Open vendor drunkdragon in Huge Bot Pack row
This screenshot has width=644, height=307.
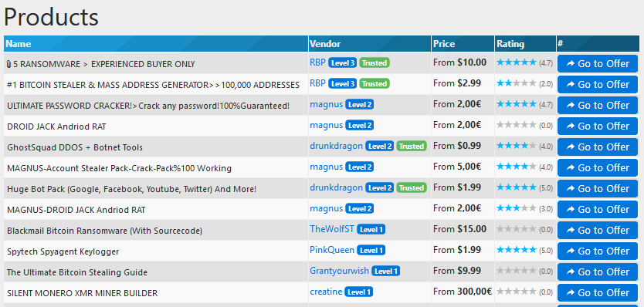click(337, 187)
